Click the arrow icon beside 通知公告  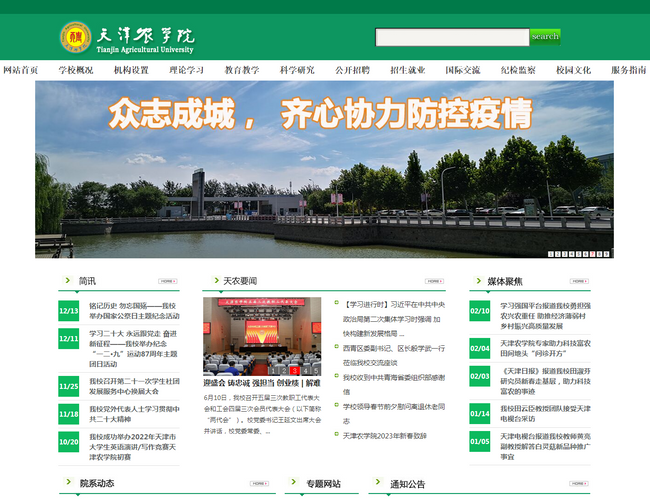[x=378, y=481]
